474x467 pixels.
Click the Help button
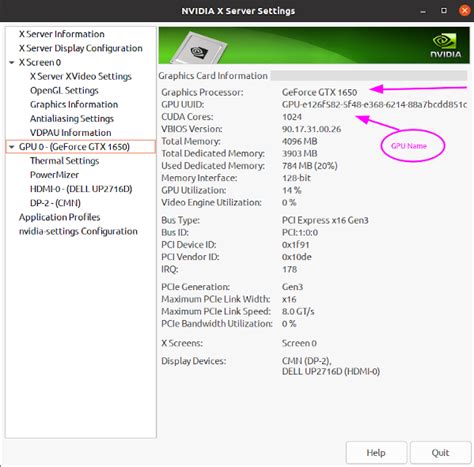click(376, 453)
